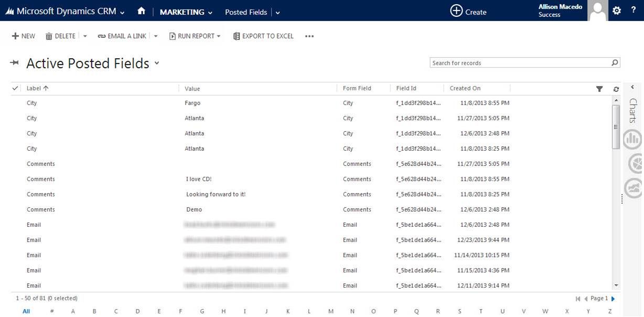Image resolution: width=644 pixels, height=317 pixels.
Task: Click Export to Excel button
Action: click(x=263, y=36)
